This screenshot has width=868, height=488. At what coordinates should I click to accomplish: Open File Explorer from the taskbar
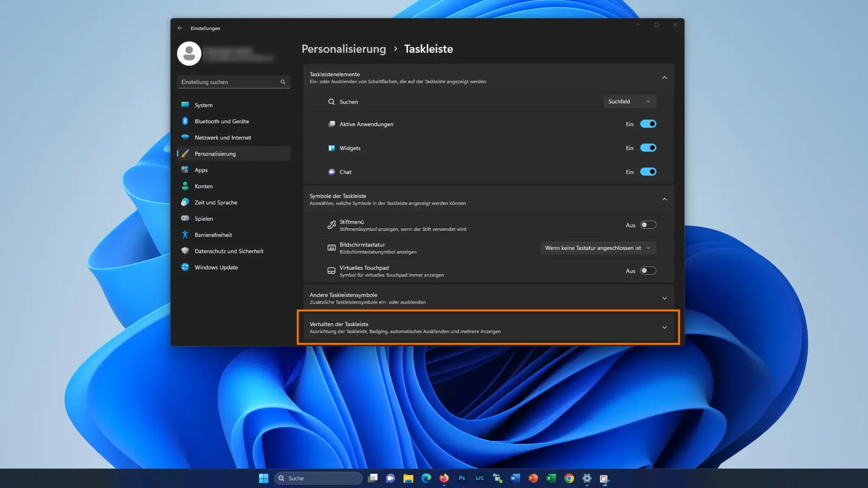click(408, 478)
